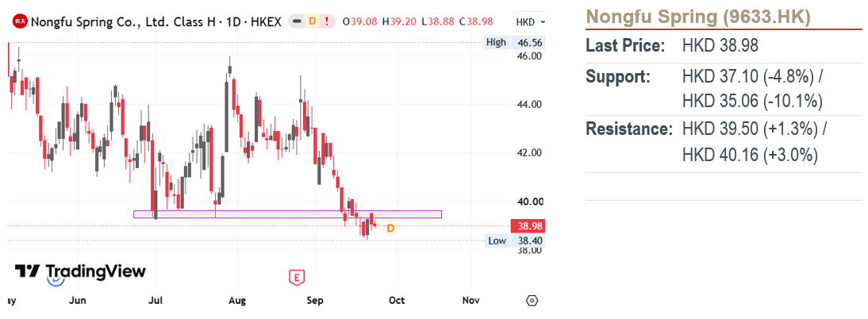The width and height of the screenshot is (868, 319).
Task: Click the red E earnings marker
Action: (x=297, y=278)
